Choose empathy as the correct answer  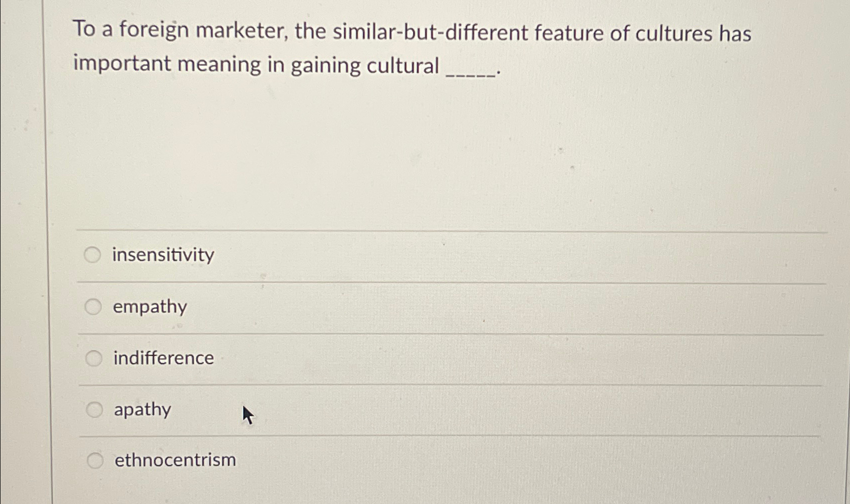coord(93,306)
